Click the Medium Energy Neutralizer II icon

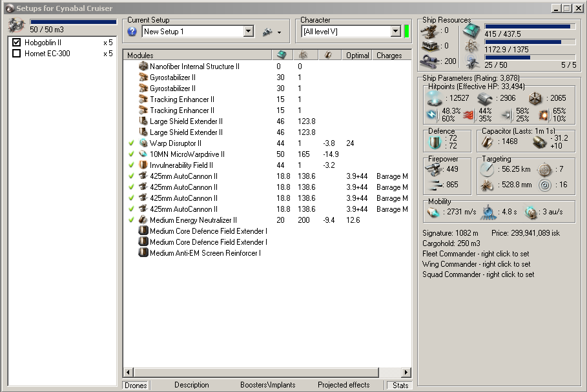[143, 220]
